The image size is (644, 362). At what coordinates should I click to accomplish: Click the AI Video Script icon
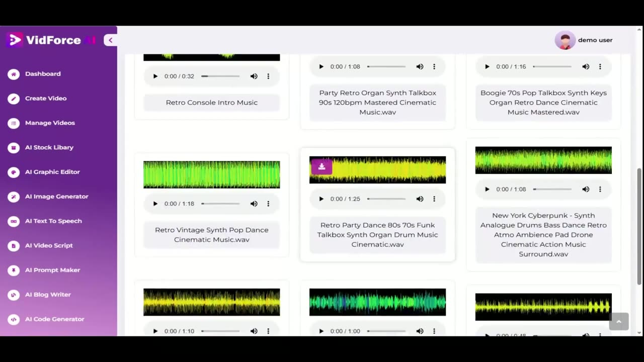click(14, 246)
